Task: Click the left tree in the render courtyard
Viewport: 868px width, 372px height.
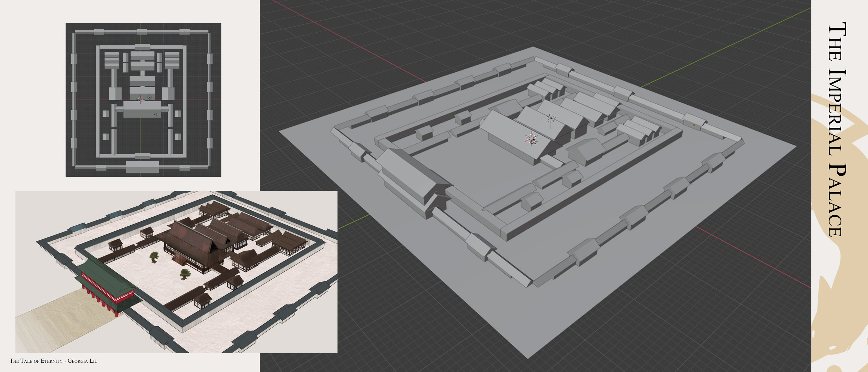Action: [x=154, y=256]
